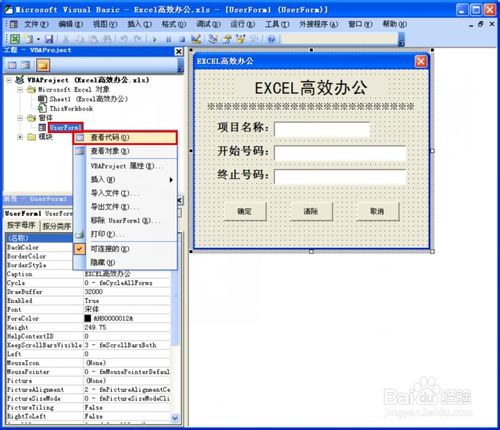Click the Run Sub/UserForm play icon
The image size is (500, 430).
point(154,39)
